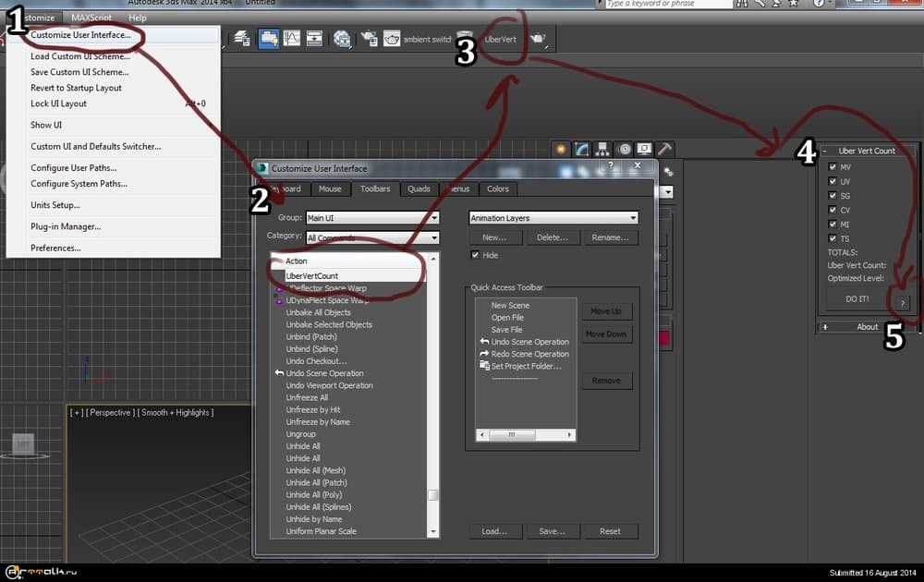Click the Material Editor toolbar icon
Viewport: 924px width, 582px height.
coord(342,39)
